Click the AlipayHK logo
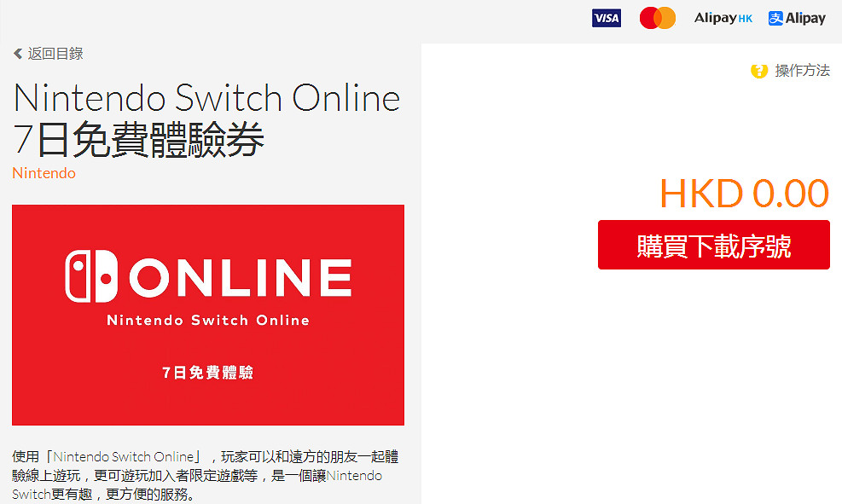This screenshot has height=504, width=842. [x=723, y=18]
